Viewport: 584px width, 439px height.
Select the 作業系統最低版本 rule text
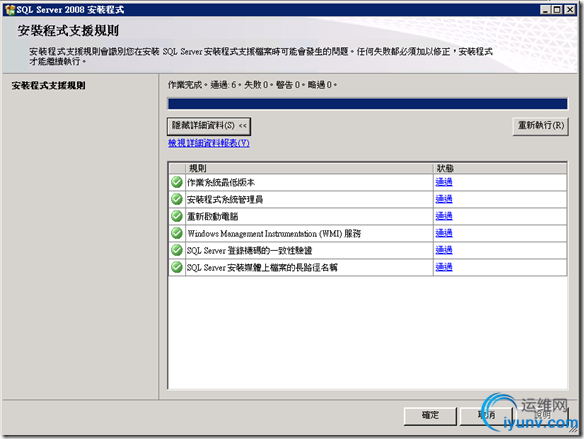click(x=221, y=182)
